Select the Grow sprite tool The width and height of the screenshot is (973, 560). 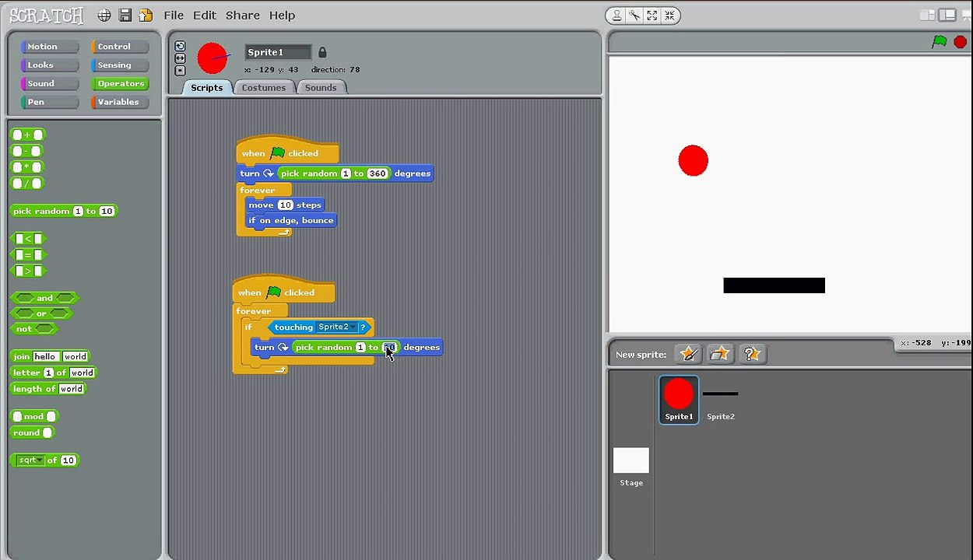652,16
